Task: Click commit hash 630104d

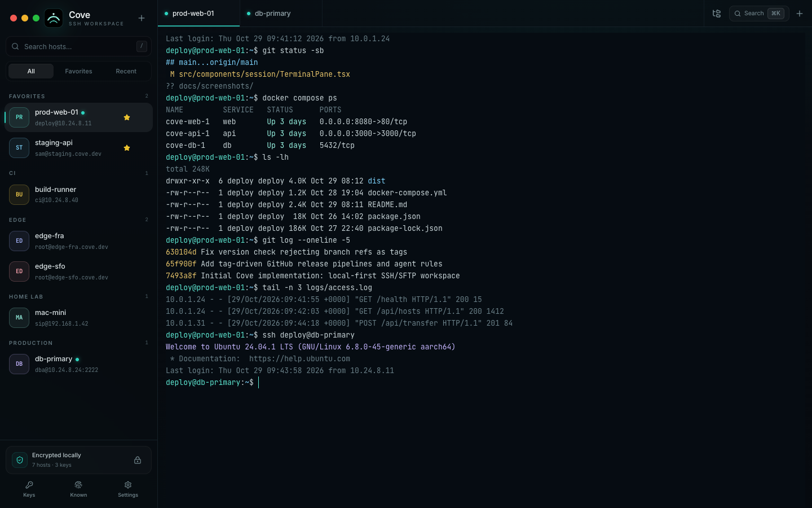Action: tap(181, 252)
